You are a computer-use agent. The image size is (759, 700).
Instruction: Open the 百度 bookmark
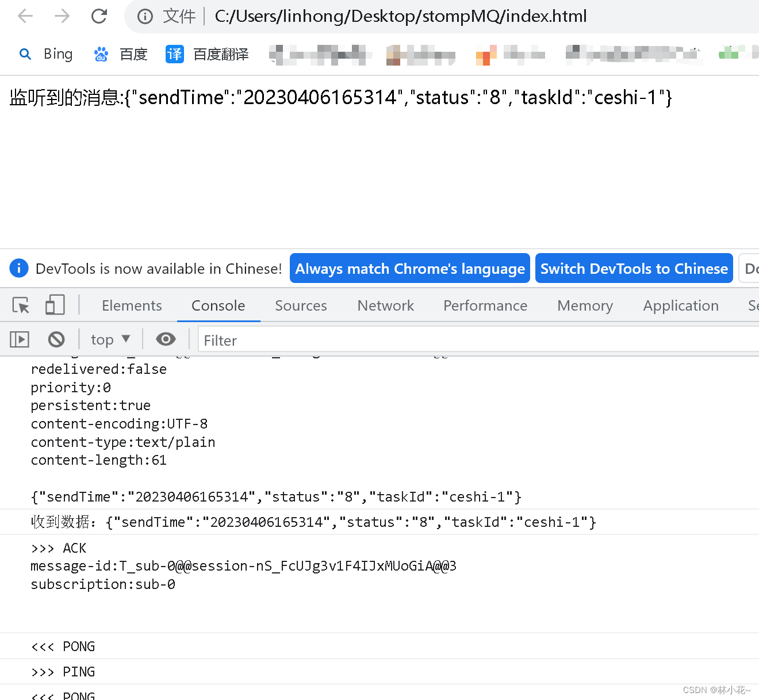(121, 54)
